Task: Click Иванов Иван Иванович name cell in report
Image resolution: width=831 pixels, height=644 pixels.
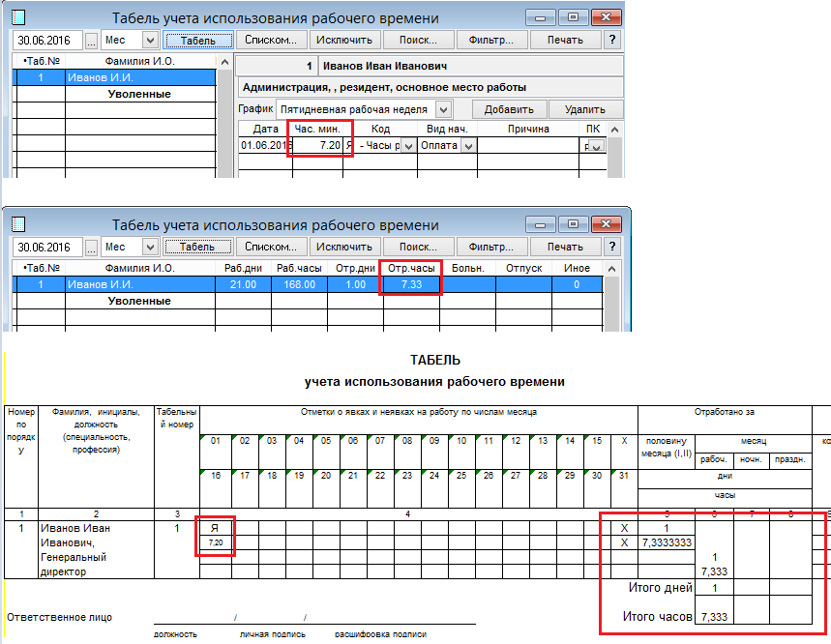Action: click(x=96, y=550)
